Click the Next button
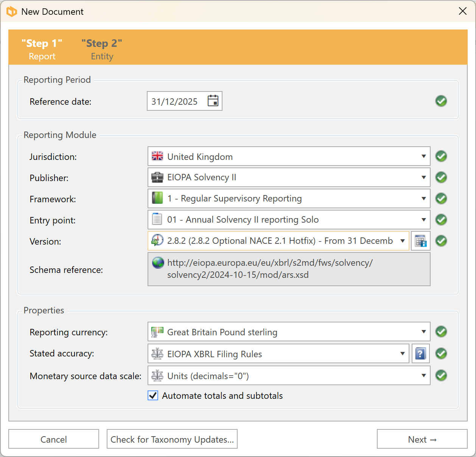 (x=422, y=439)
